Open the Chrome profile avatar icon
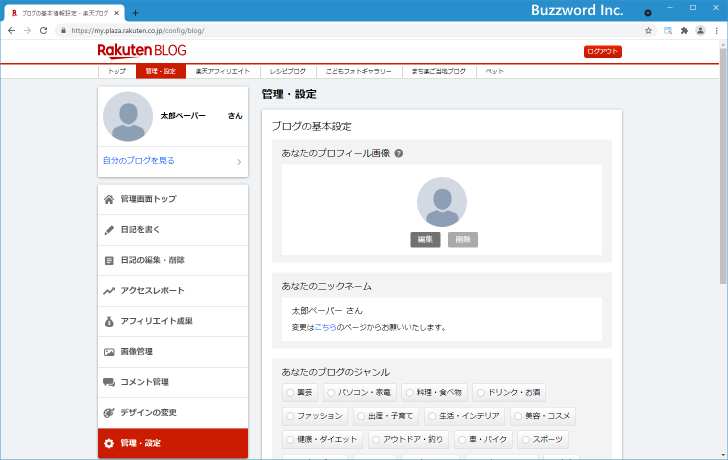The height and width of the screenshot is (460, 728). coord(700,31)
